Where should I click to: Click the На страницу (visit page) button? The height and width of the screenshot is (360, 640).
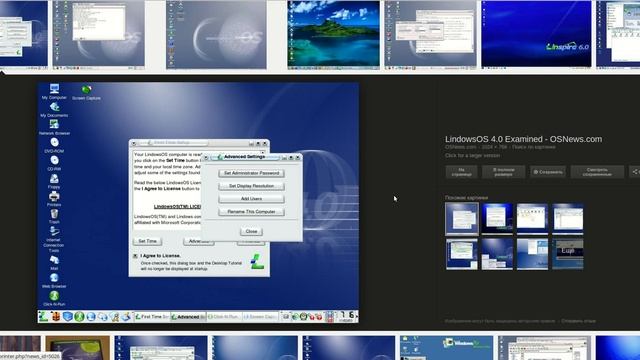(x=462, y=172)
